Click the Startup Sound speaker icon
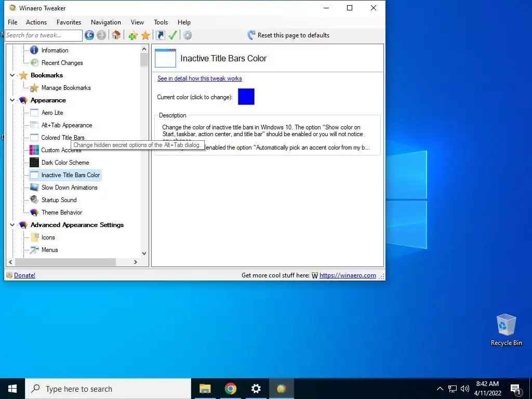The height and width of the screenshot is (399, 532). point(34,199)
